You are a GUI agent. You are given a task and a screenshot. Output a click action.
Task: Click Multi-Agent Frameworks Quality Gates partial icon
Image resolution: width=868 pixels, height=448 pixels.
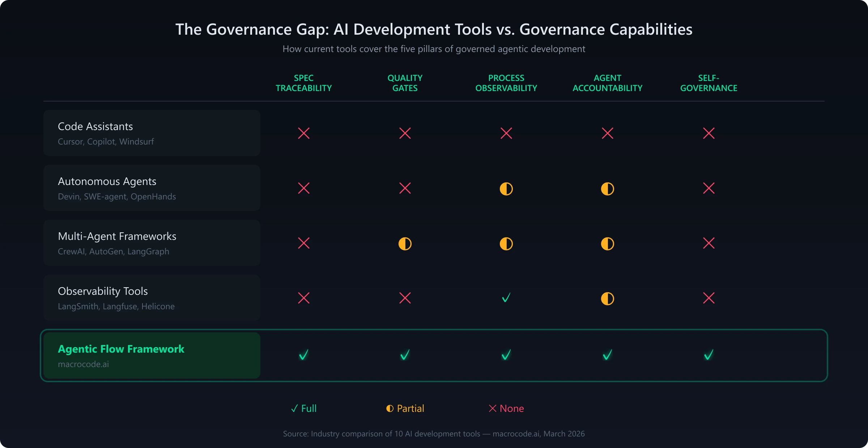[405, 244]
